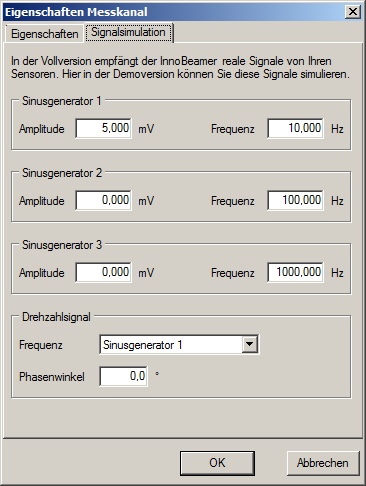
Task: Click the Eigenschaften Messkanal title bar
Action: tap(173, 12)
